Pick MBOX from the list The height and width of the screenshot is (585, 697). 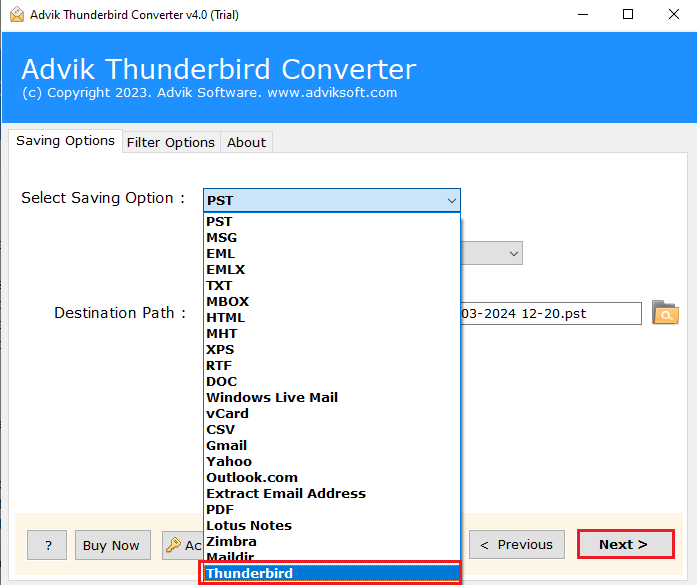pyautogui.click(x=332, y=301)
